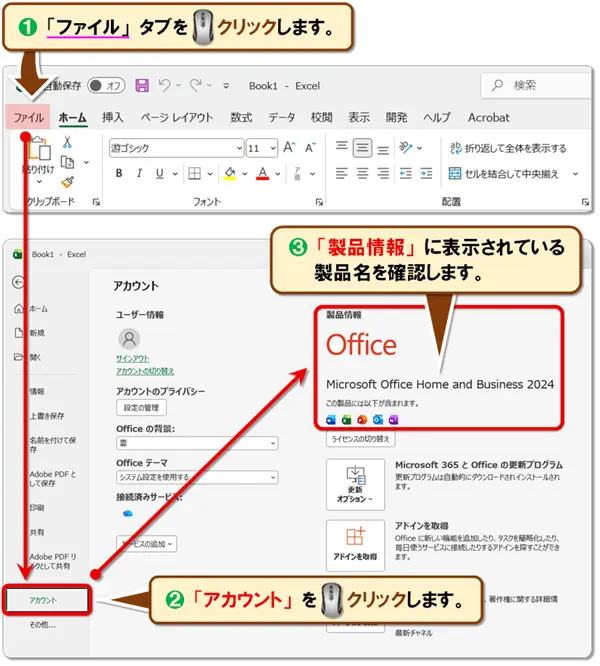Apply yellow fill color bucket
Viewport: 600px width, 666px height.
tap(230, 173)
